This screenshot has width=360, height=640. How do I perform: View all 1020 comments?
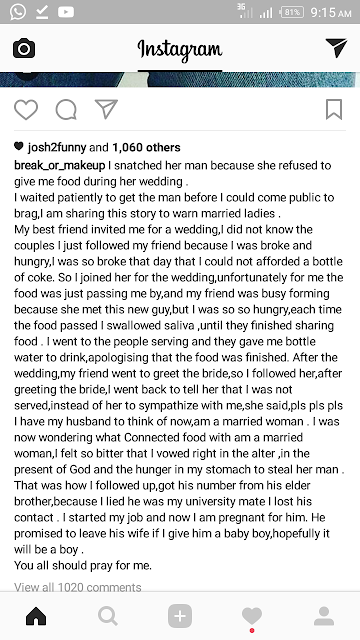tap(78, 587)
